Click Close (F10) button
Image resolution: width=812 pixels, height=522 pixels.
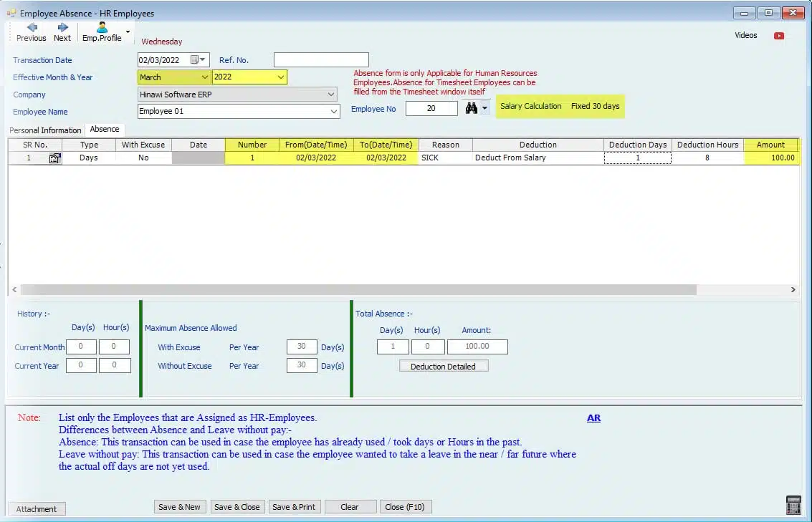pos(405,507)
